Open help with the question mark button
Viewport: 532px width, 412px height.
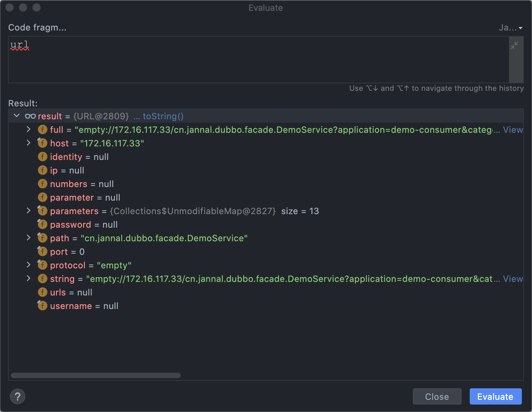18,396
